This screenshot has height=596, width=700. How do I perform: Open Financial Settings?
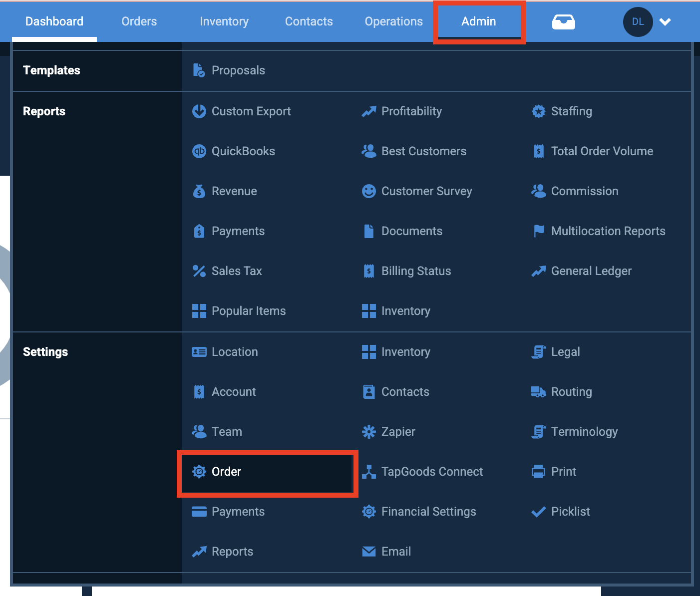coord(429,512)
